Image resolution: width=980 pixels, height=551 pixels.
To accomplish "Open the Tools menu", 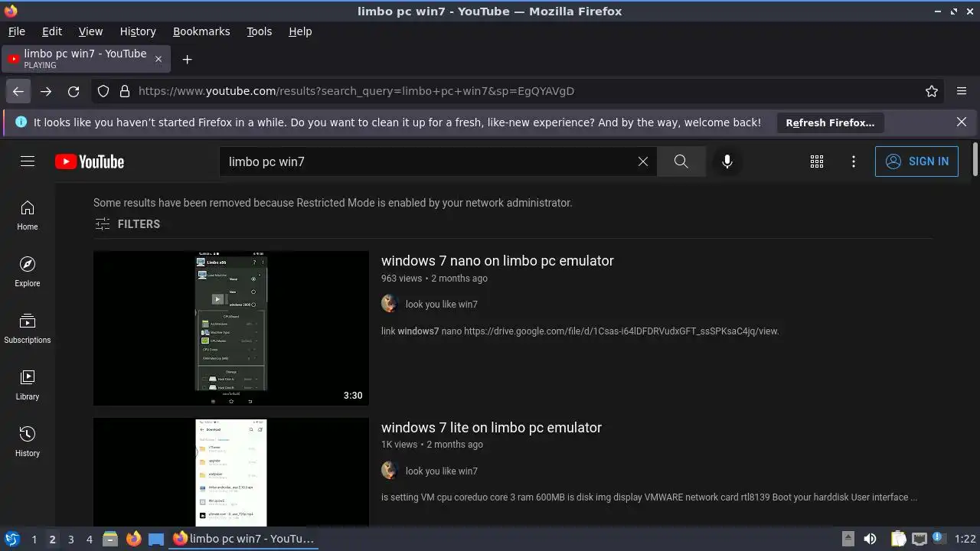I will point(260,31).
